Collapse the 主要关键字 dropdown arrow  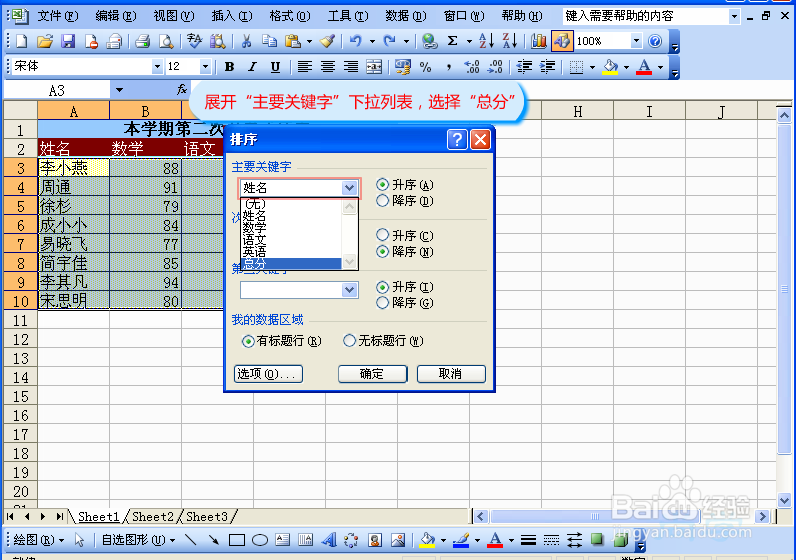[349, 188]
